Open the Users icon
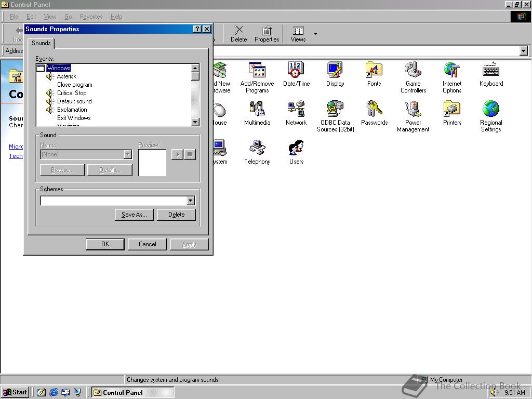This screenshot has width=532, height=399. [296, 149]
